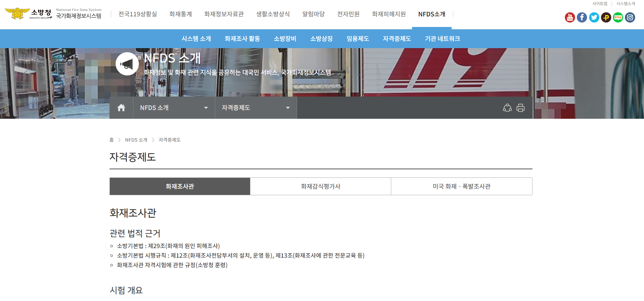Select 소방상징 submenu item
This screenshot has width=644, height=301.
point(321,39)
